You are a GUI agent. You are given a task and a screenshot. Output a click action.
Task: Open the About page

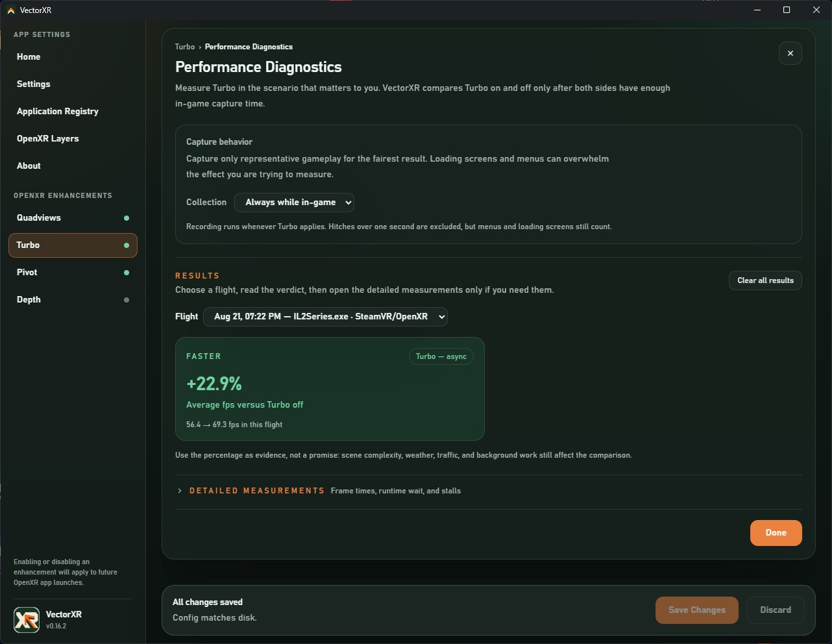[x=29, y=166]
